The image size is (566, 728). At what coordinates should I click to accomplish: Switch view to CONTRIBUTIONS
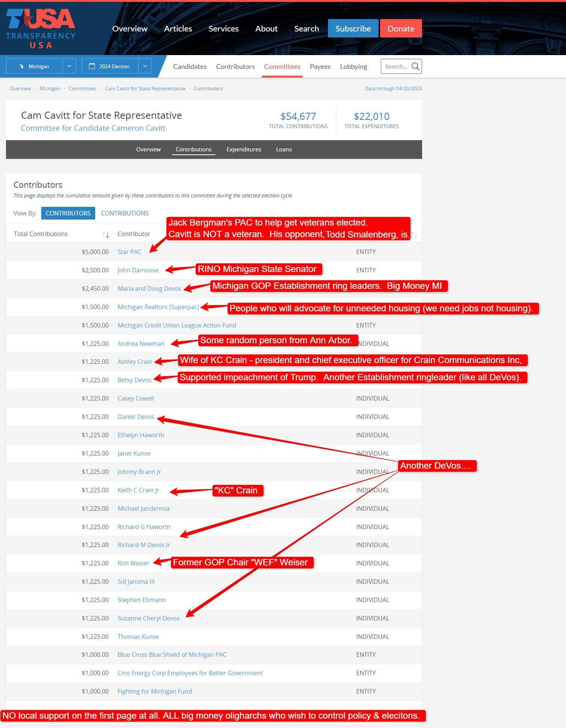point(124,213)
